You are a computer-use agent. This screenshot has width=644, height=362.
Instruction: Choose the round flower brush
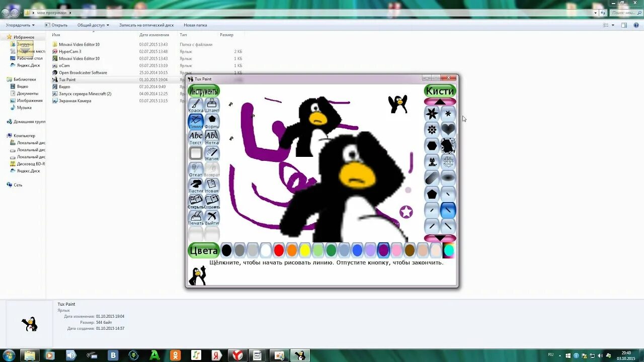(432, 130)
